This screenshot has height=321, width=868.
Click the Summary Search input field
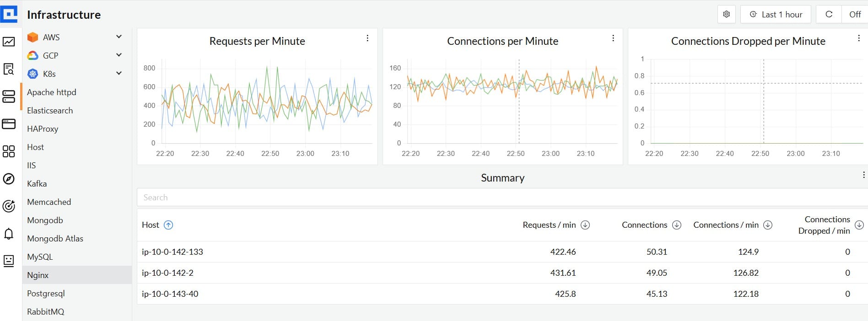pos(502,197)
